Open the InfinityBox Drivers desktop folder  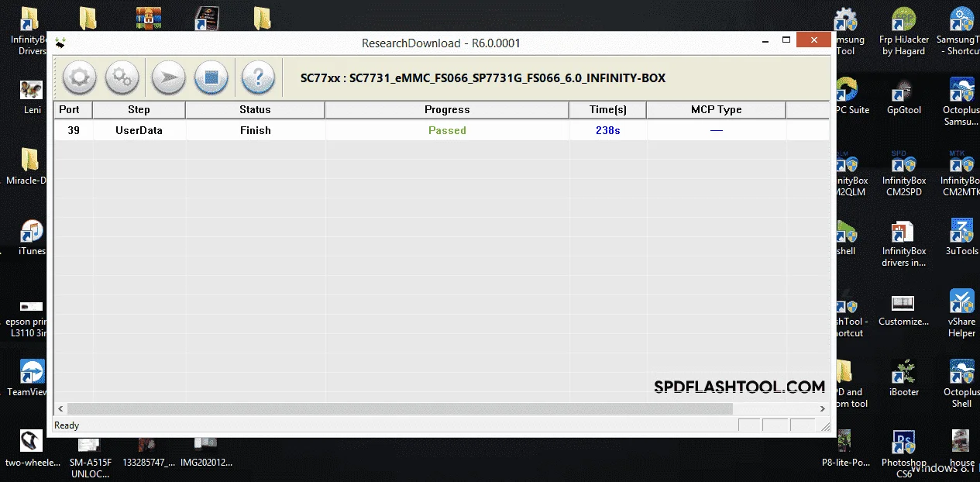click(x=29, y=32)
